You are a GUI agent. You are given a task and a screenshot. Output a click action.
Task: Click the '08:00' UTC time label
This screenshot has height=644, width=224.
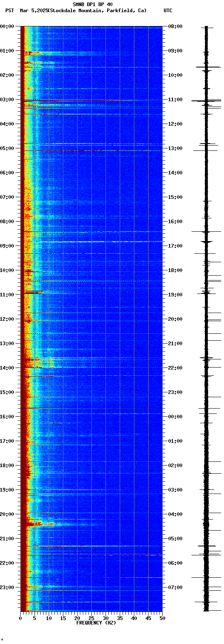[x=175, y=26]
